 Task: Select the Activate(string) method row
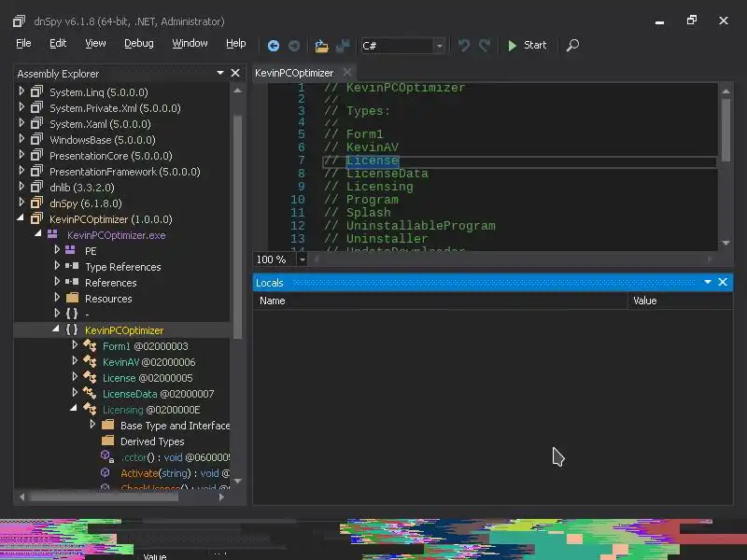pos(123,473)
